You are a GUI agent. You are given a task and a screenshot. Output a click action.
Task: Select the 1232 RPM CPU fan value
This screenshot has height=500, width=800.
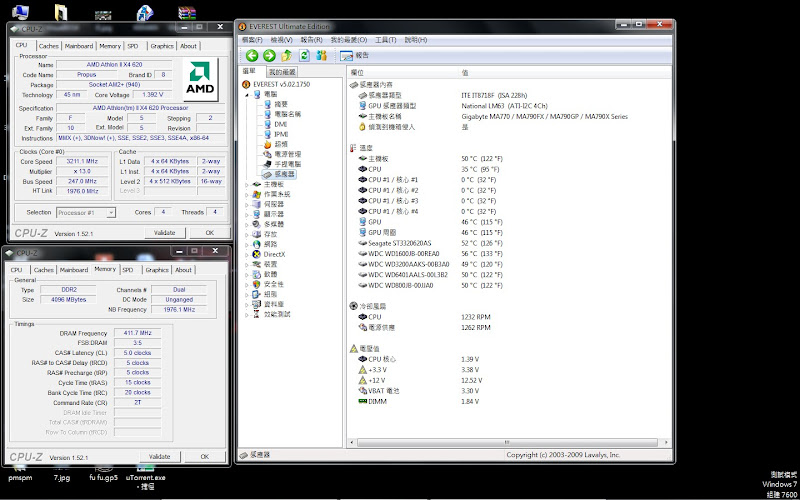(x=476, y=317)
